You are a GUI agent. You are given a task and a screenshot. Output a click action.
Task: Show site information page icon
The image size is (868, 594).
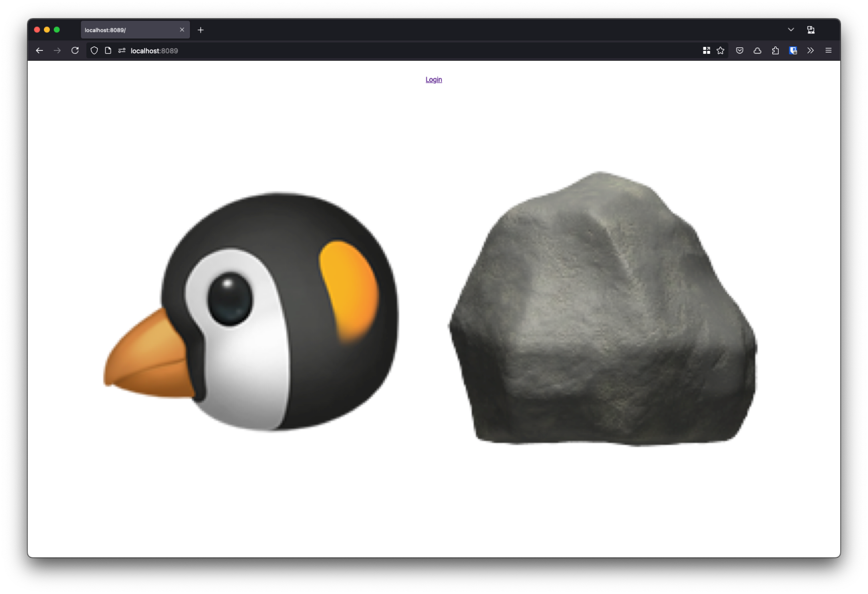[x=108, y=50]
